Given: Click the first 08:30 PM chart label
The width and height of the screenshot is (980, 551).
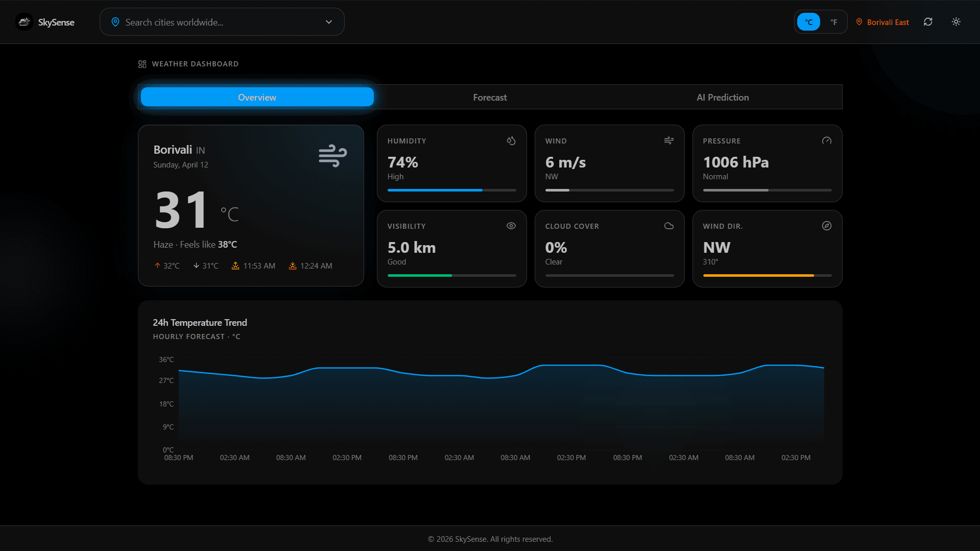Looking at the screenshot, I should (178, 458).
